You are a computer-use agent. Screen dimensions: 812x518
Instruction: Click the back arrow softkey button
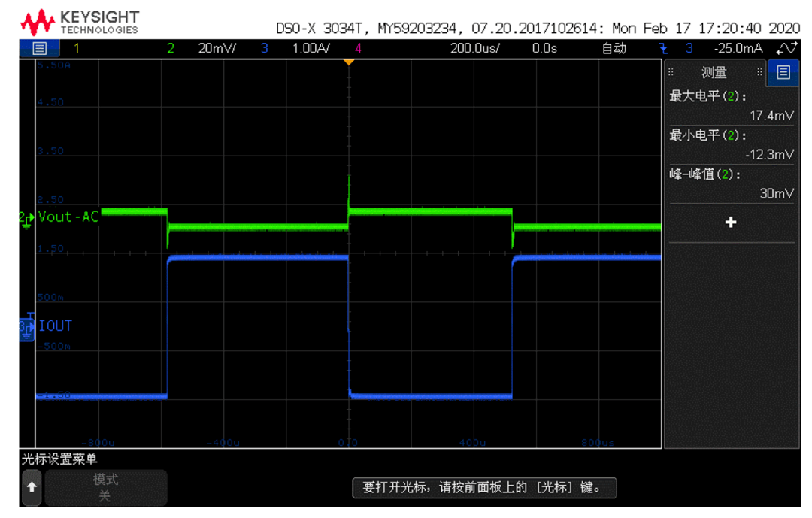click(32, 487)
